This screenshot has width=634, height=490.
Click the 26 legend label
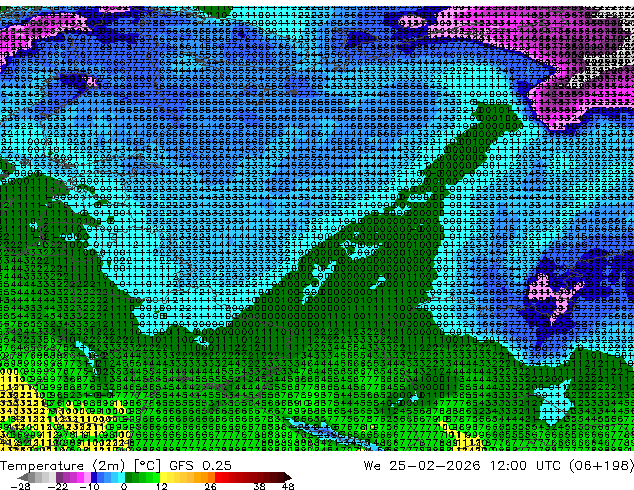(210, 486)
